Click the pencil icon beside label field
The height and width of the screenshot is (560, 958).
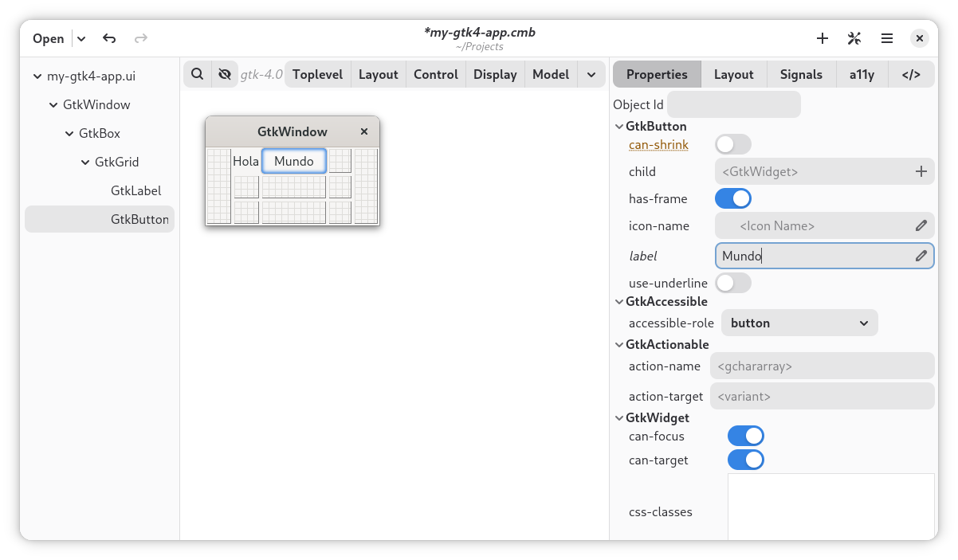[921, 256]
